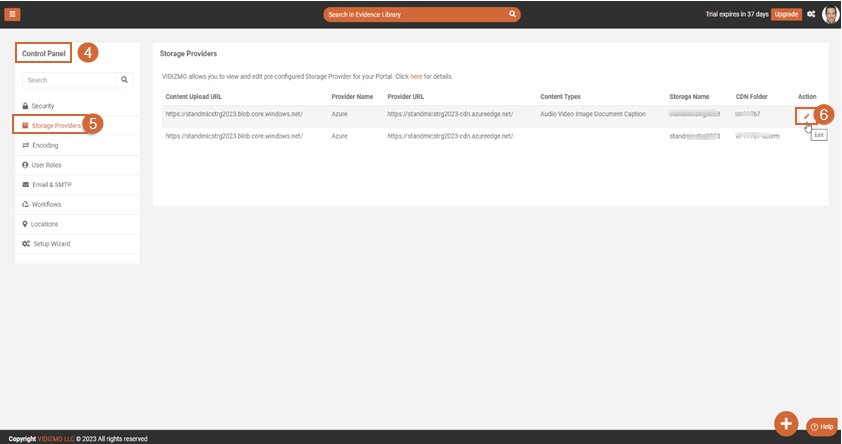Navigate to Workflows section
842x444 pixels.
pyautogui.click(x=47, y=204)
